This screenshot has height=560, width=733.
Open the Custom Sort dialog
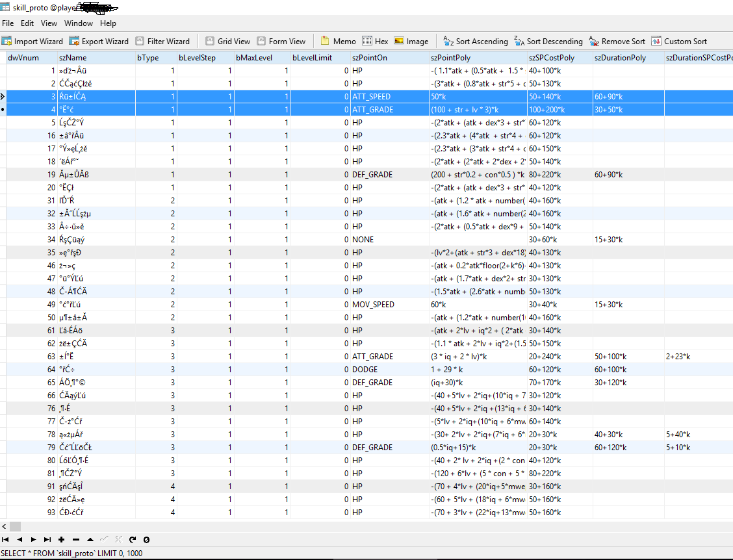coord(679,41)
